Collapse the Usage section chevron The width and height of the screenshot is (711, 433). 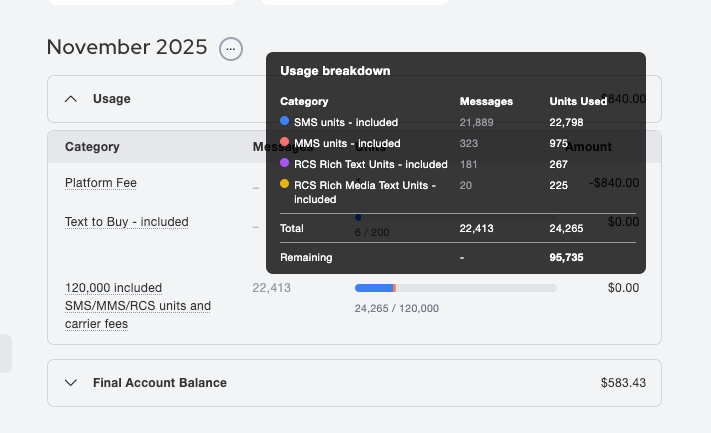click(x=71, y=99)
